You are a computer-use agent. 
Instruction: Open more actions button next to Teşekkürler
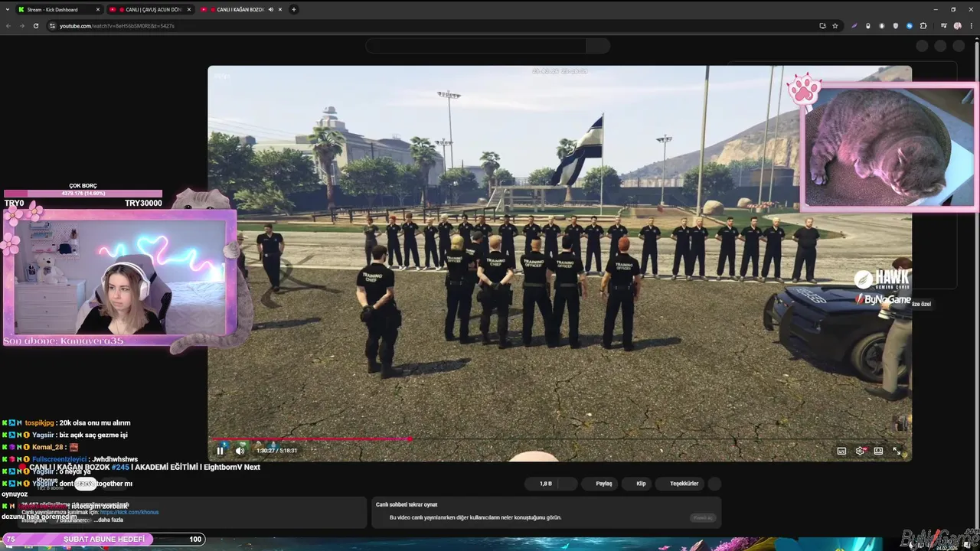[x=715, y=484]
